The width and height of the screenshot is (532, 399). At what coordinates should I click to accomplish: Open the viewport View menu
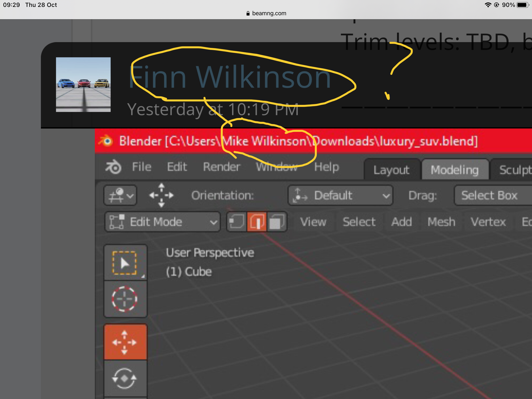313,222
